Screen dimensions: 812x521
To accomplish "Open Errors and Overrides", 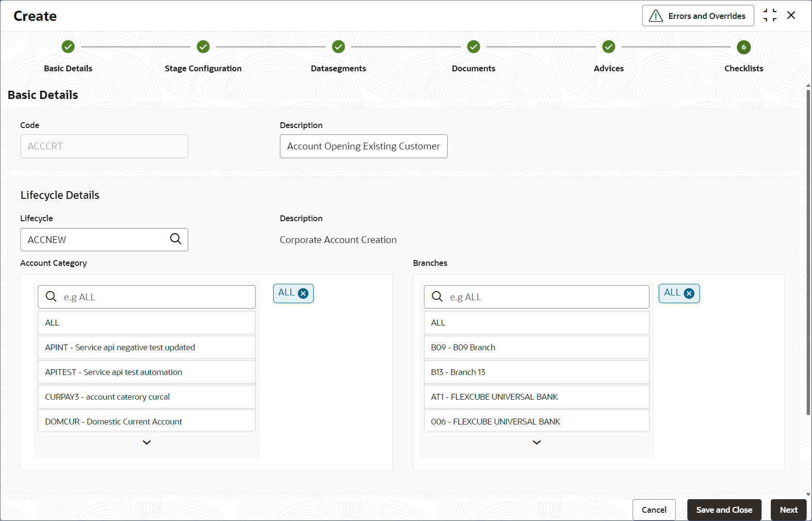I will tap(698, 16).
